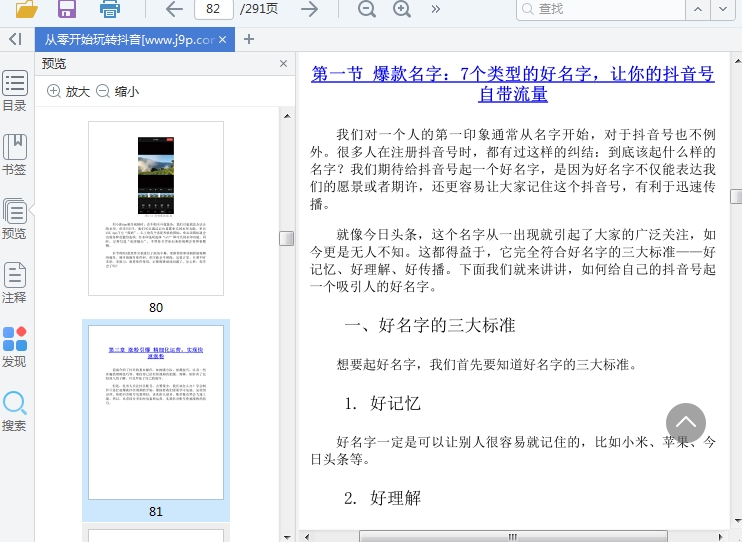Zoom in using the plus magnifier
Viewport: 742px width, 542px height.
[x=402, y=10]
